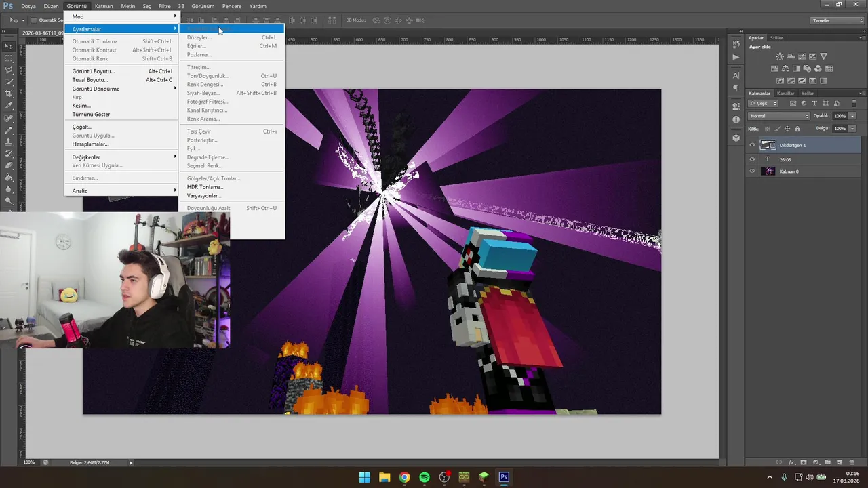Add Brightness/Contrast adjustment (sun icon)

pyautogui.click(x=780, y=56)
